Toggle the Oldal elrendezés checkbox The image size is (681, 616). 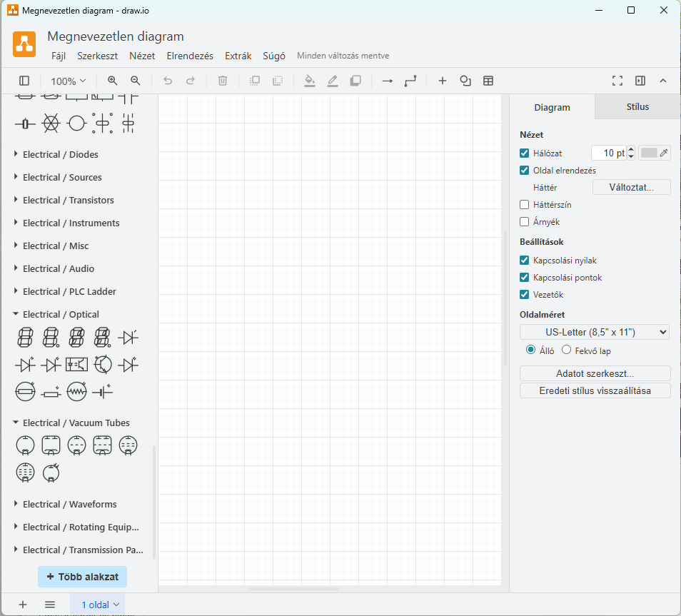[x=524, y=171]
